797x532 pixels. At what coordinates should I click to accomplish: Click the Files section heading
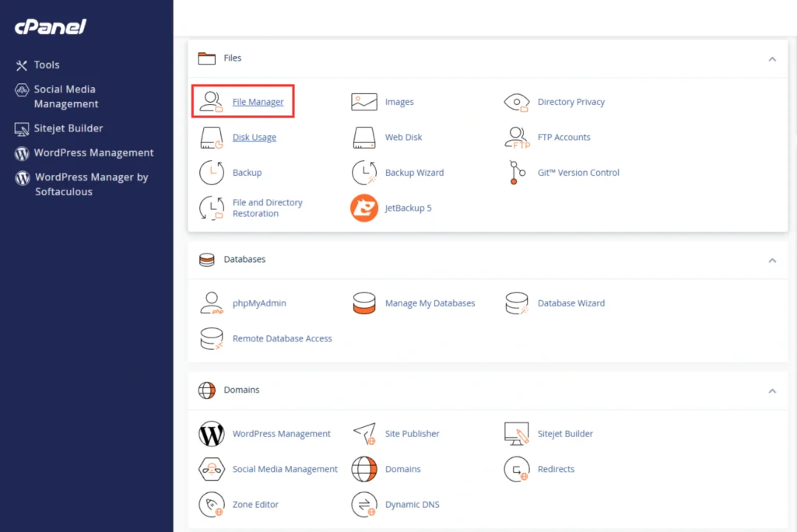pyautogui.click(x=232, y=58)
